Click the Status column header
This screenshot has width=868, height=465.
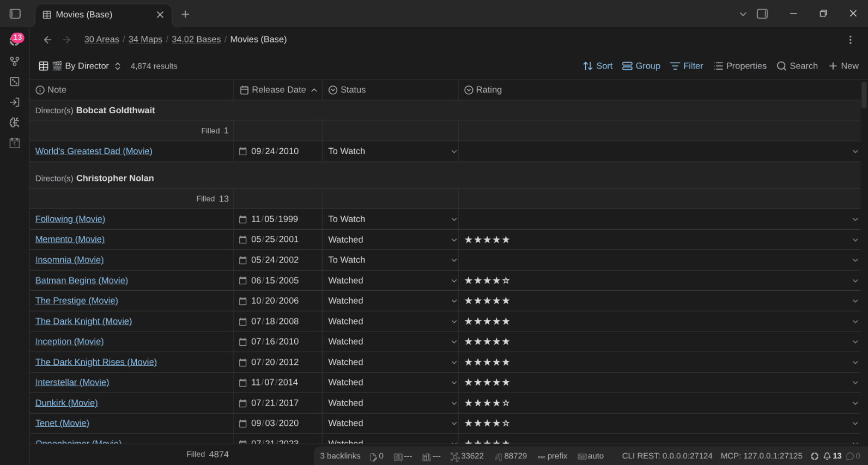390,90
